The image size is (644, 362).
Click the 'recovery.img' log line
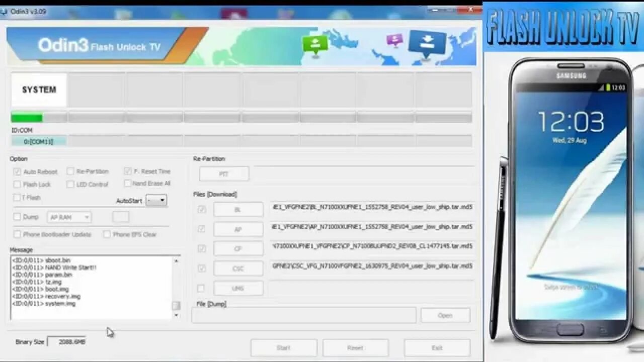click(46, 296)
